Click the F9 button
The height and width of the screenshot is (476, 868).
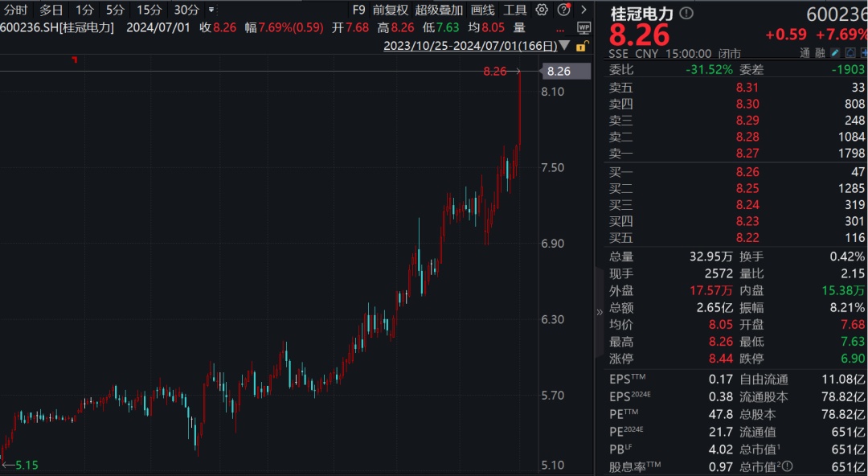358,10
